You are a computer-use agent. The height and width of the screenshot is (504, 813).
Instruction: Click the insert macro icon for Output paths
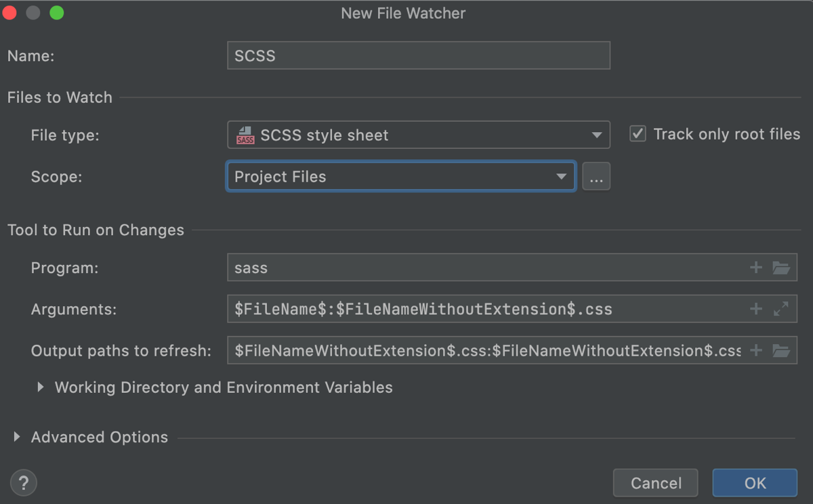(756, 350)
